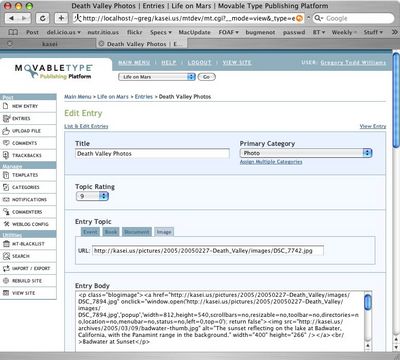Open the Comments icon in sidebar
The height and width of the screenshot is (360, 400).
point(6,143)
